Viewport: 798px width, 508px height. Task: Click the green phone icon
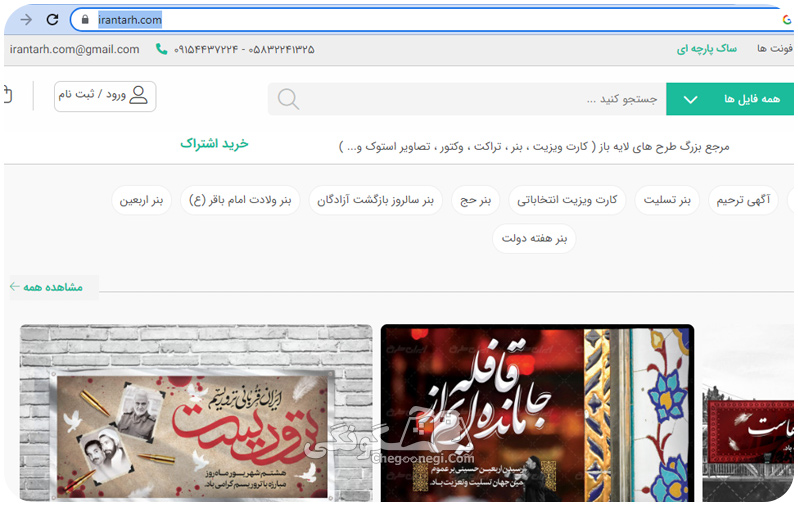(x=161, y=49)
